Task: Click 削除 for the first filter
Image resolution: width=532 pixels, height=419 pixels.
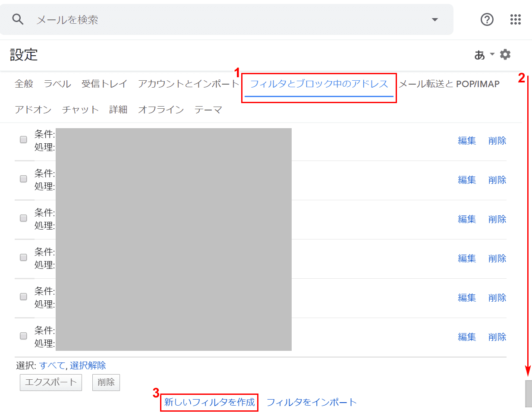Action: coord(497,141)
